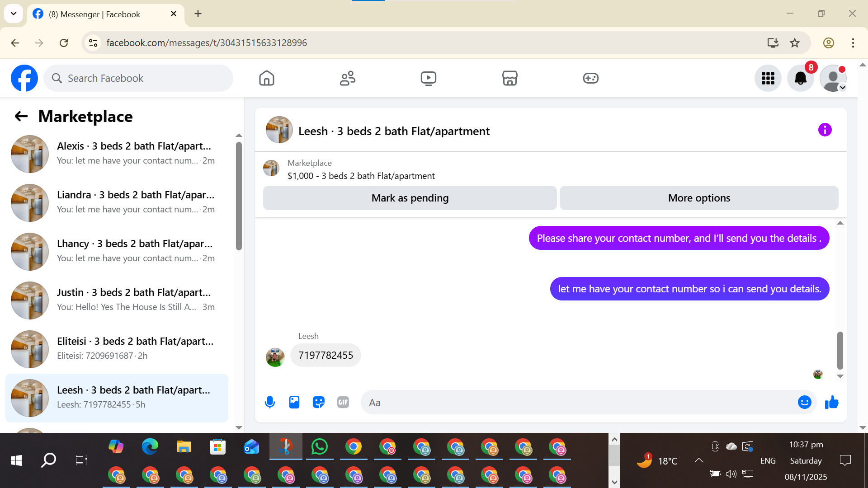Open the emoji picker in the message box

tap(804, 402)
